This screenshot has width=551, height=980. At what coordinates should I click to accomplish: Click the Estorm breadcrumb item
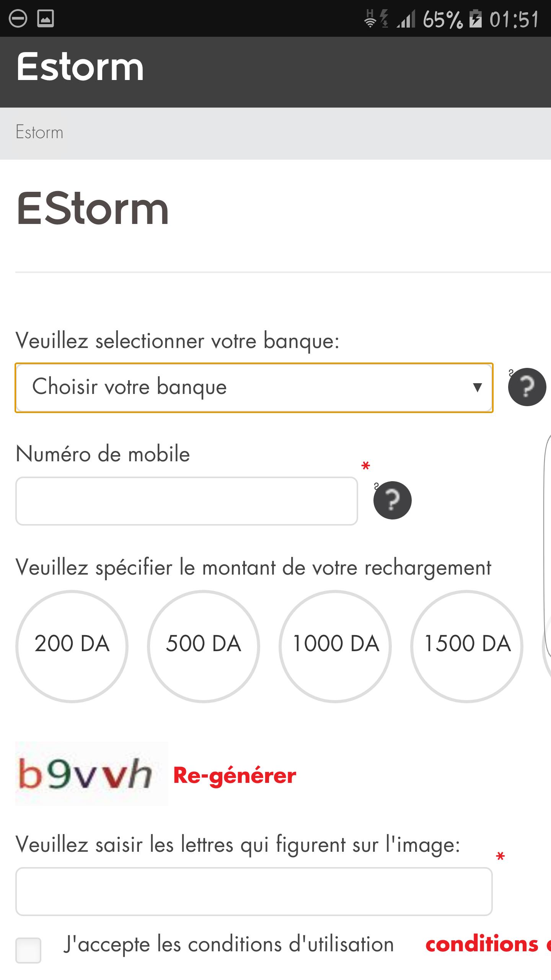coord(39,132)
